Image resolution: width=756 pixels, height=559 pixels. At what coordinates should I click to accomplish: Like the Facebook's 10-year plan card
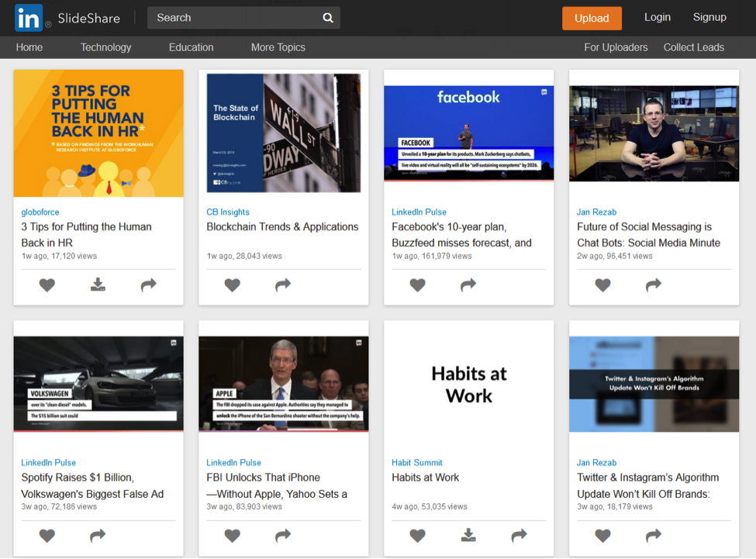point(417,285)
